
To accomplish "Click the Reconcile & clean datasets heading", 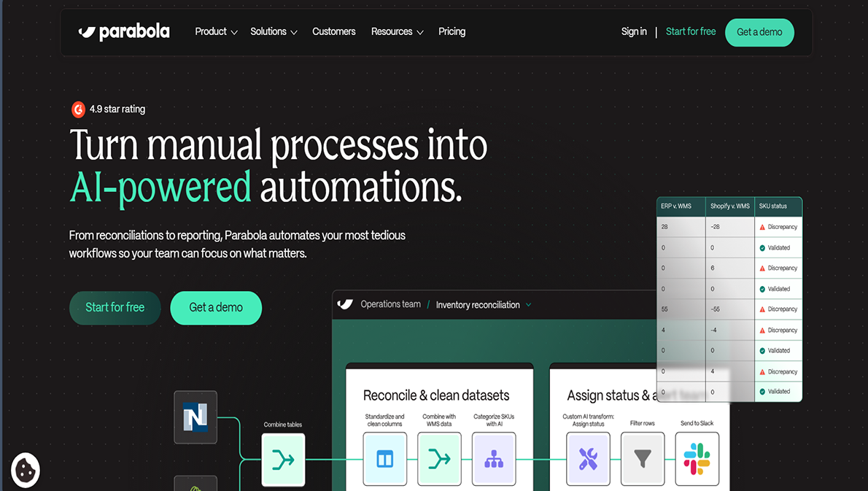I will pyautogui.click(x=436, y=395).
